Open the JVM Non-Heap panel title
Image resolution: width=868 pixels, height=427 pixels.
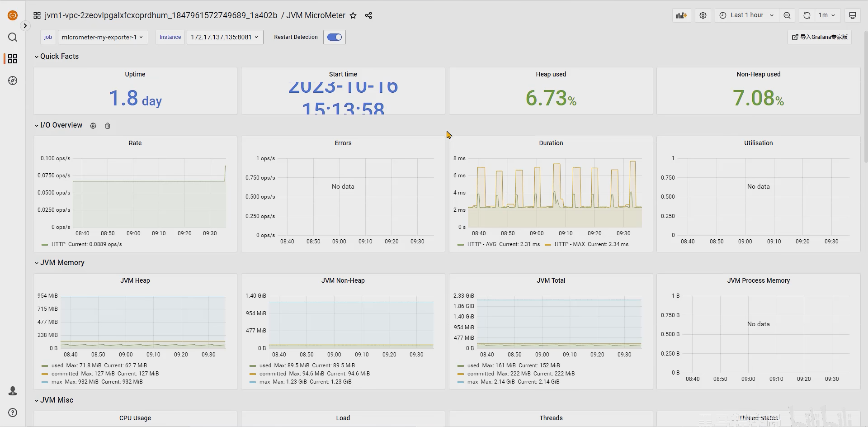[x=343, y=280]
